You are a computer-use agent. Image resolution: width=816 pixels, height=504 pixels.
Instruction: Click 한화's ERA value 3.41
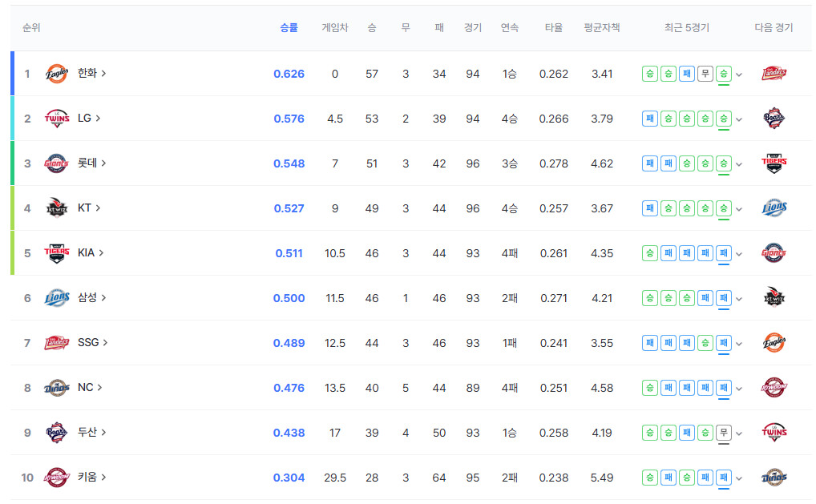pos(602,74)
